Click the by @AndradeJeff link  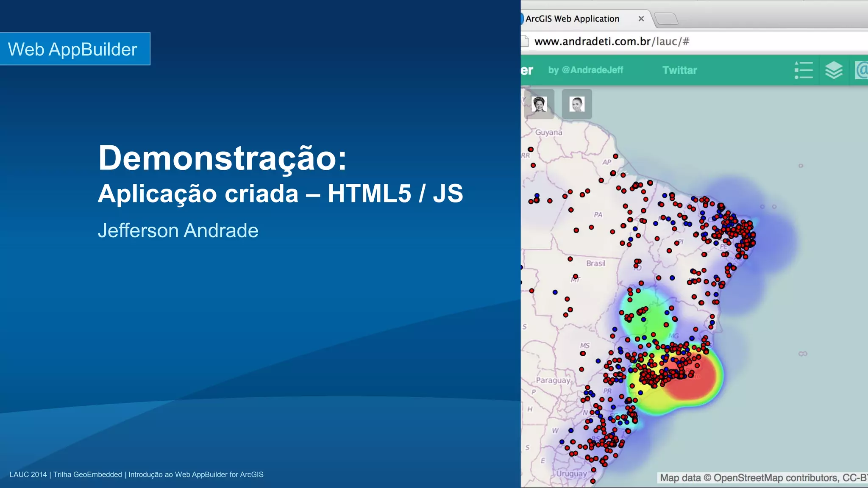point(585,70)
